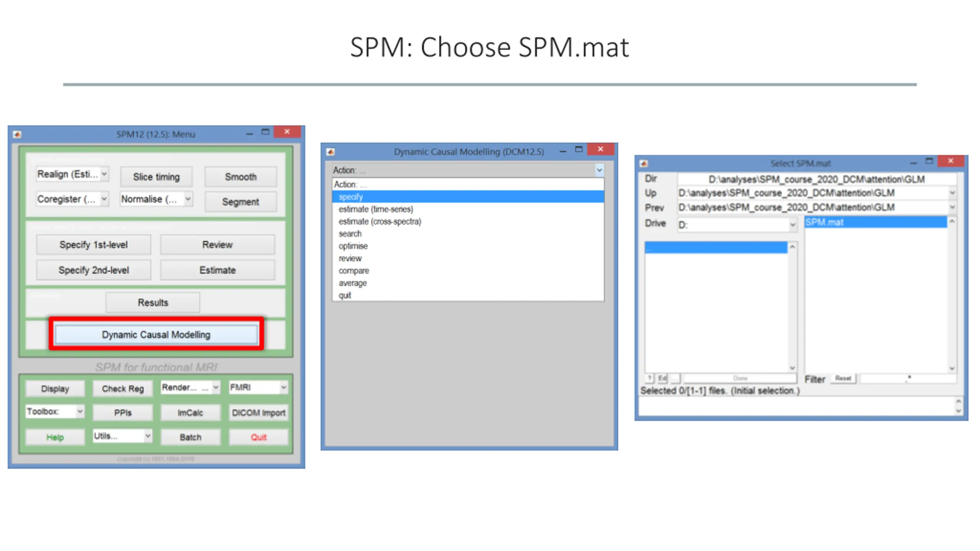Select 'compare' from the Action list

pos(468,271)
